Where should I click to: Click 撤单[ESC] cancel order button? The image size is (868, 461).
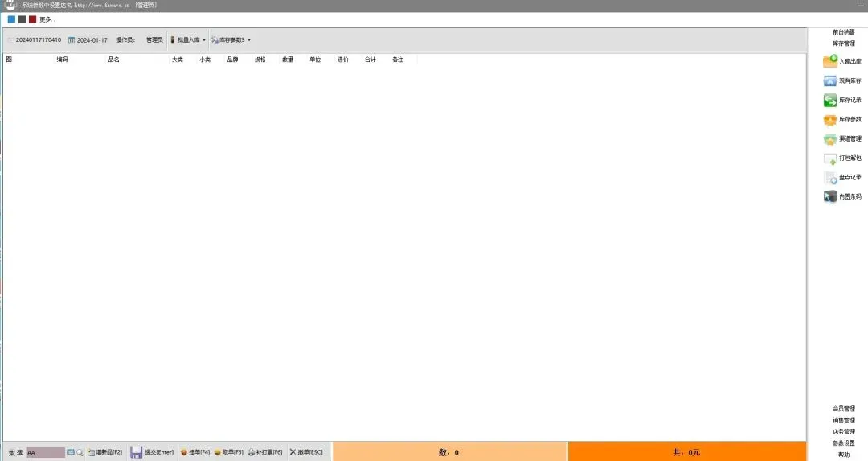pos(306,452)
